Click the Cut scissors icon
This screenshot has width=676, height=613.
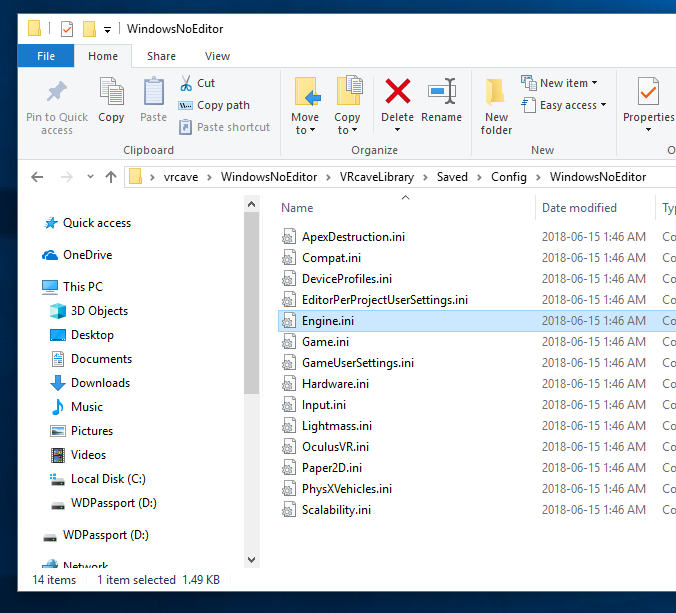tap(186, 83)
